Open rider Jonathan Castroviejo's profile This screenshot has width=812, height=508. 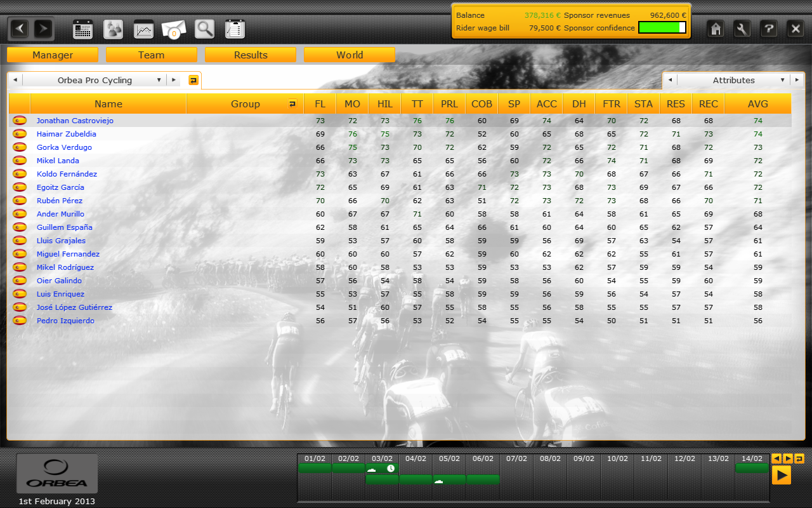pos(75,121)
